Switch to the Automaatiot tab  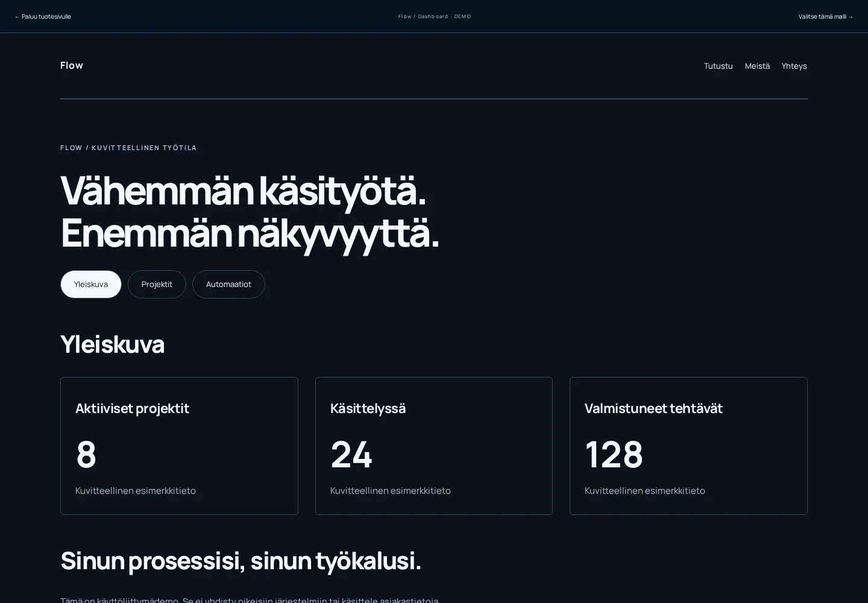coord(228,284)
